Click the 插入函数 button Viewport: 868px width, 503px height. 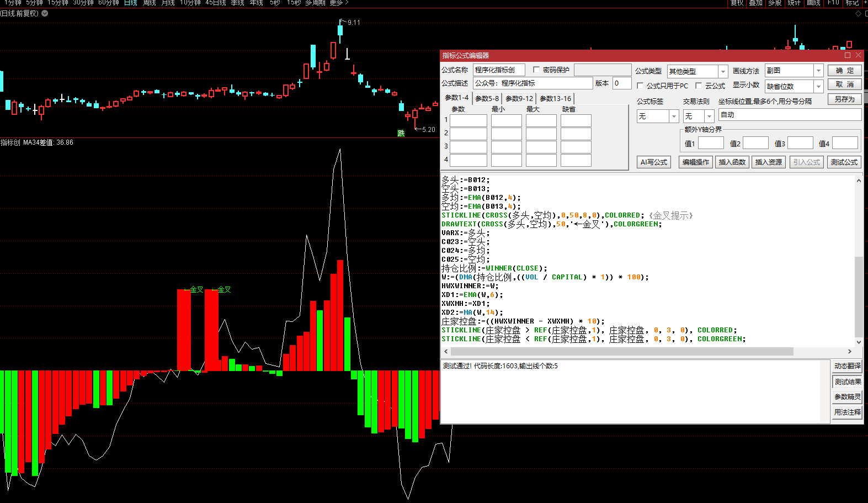tap(732, 162)
